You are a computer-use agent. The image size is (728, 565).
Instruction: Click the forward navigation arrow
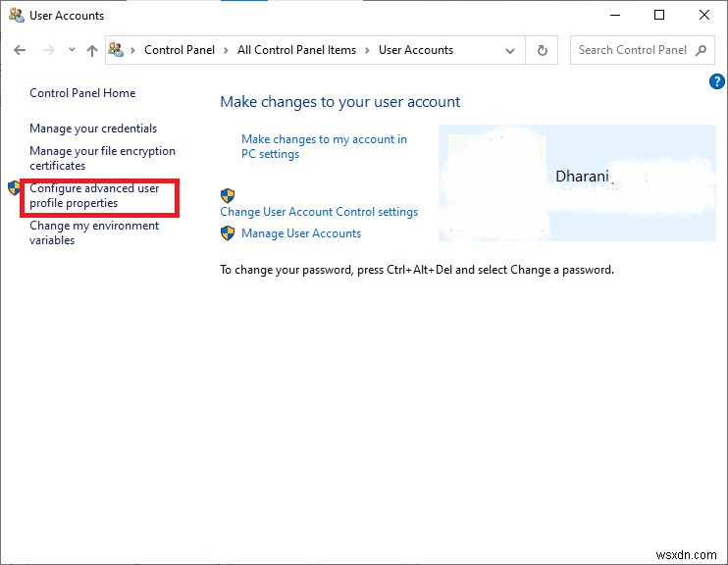point(48,50)
